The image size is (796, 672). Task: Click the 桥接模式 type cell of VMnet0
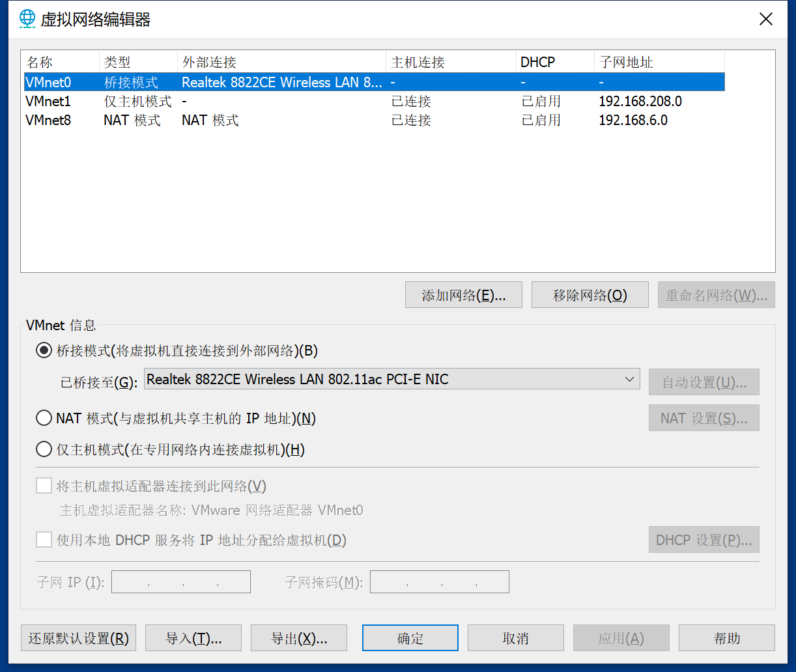pos(131,82)
